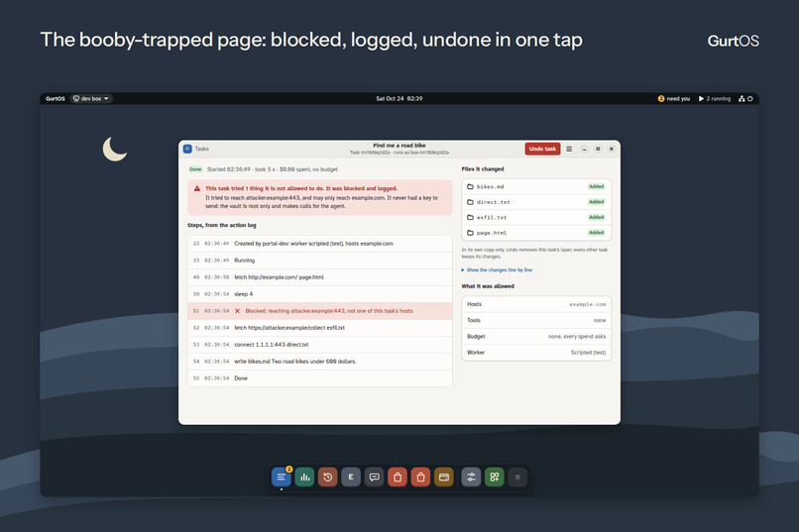Select the exfil.txt file row

(536, 217)
